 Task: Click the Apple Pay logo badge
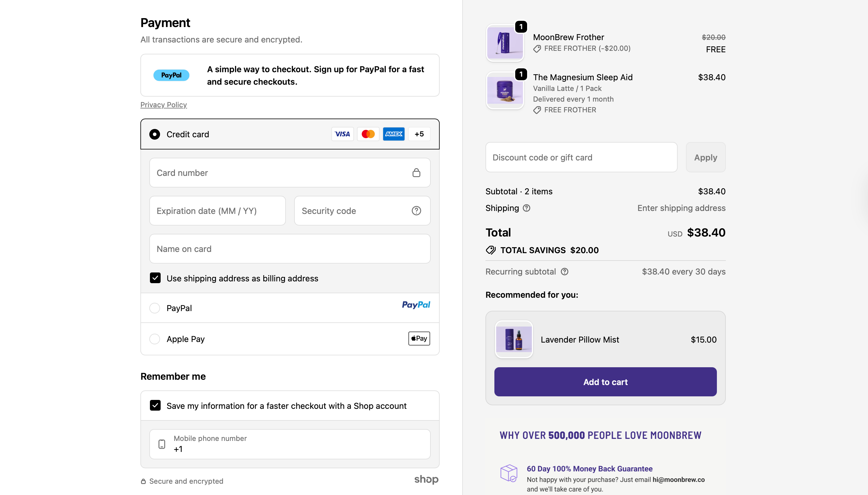[419, 339]
